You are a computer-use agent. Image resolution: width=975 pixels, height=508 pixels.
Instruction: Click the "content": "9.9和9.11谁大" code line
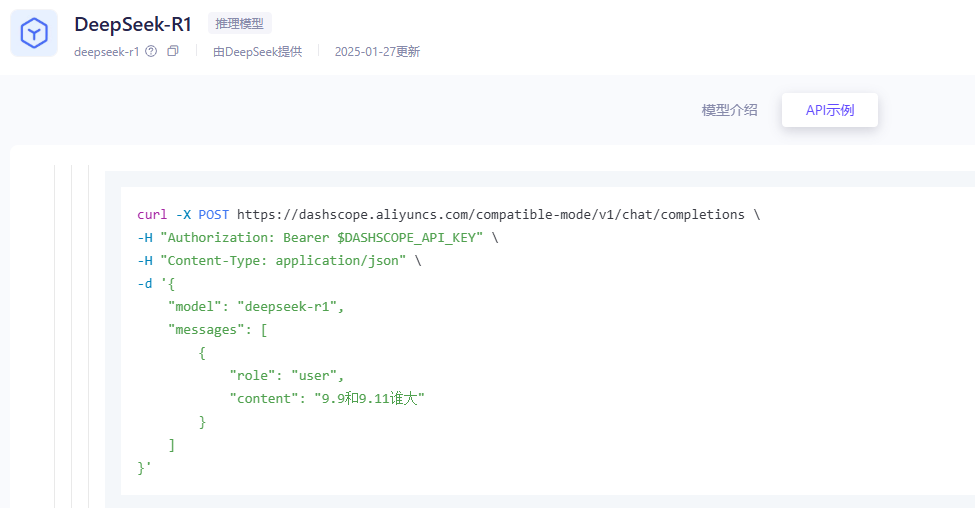point(327,399)
